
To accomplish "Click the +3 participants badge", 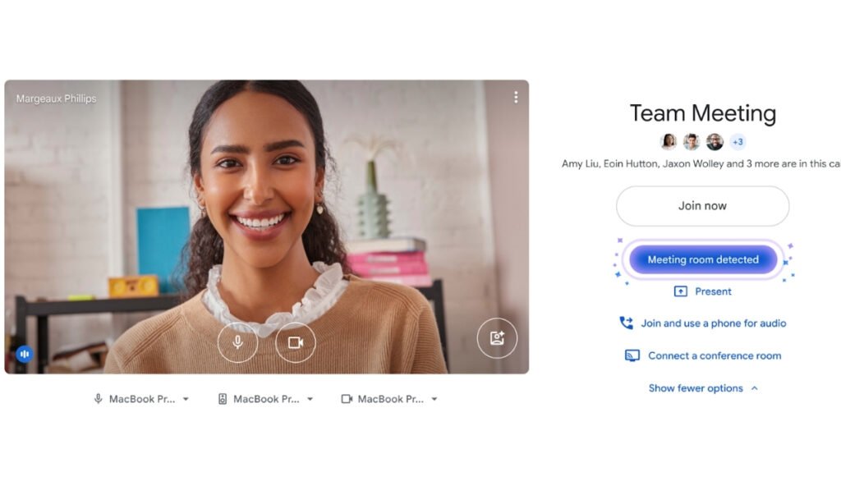I will [737, 141].
